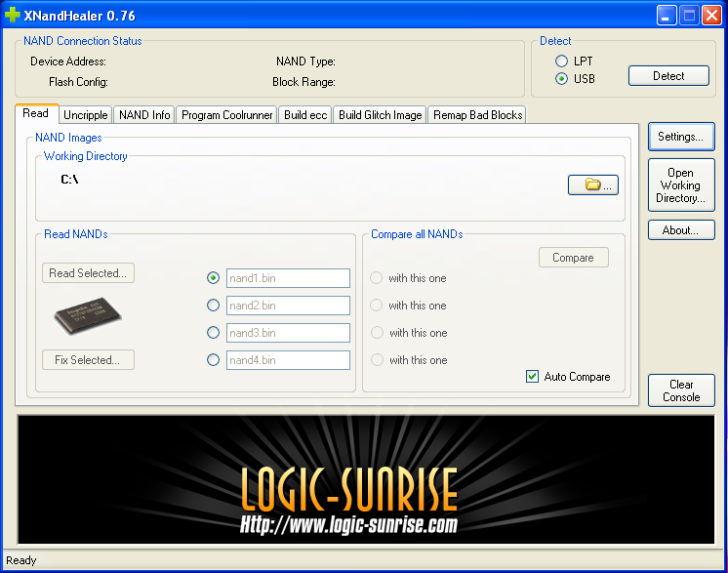Open the Settings dialog
The height and width of the screenshot is (573, 728).
point(681,137)
